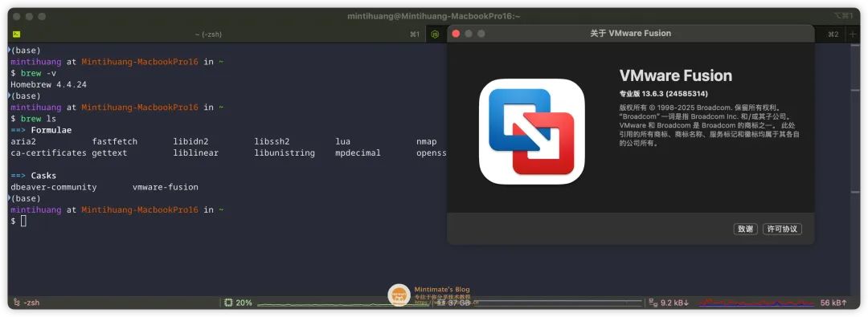The height and width of the screenshot is (317, 868).
Task: Close the 关于 VMware Fusion dialog
Action: point(457,34)
